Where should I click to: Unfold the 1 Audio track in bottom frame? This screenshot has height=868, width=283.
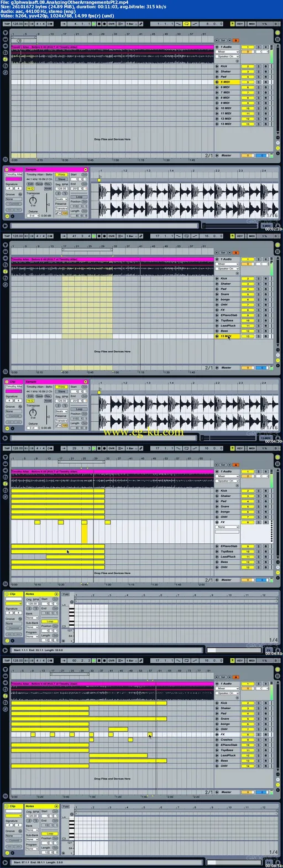tap(217, 684)
